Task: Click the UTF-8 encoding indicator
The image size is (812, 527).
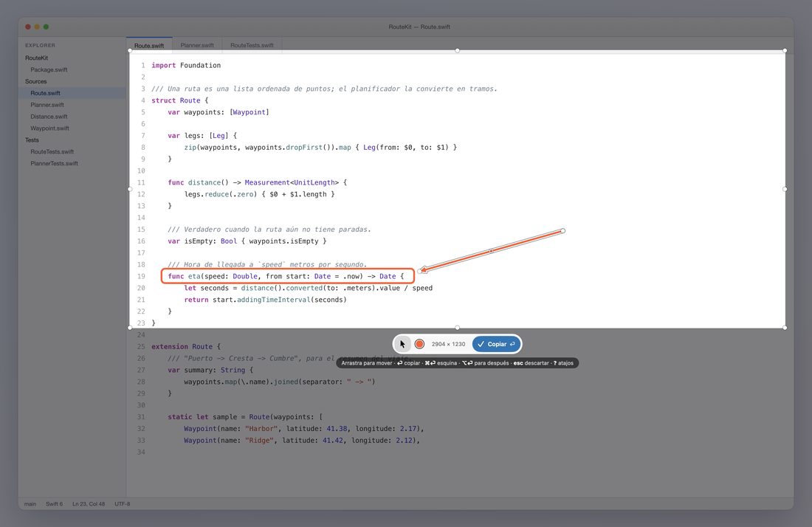Action: click(123, 503)
